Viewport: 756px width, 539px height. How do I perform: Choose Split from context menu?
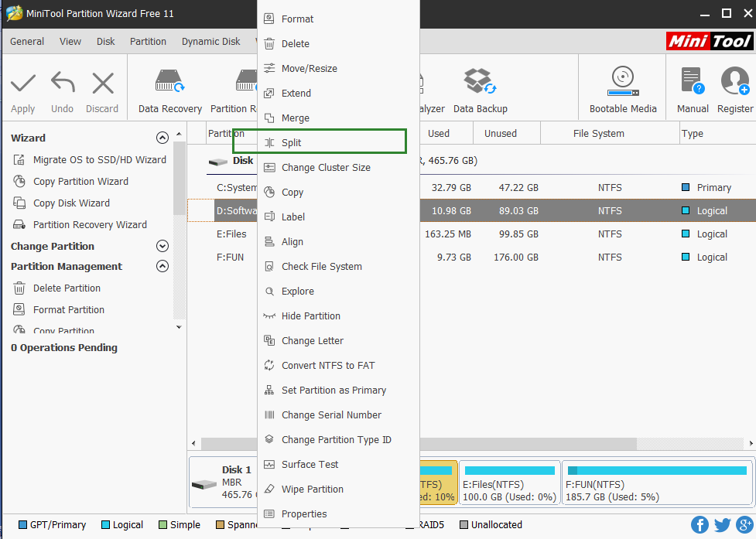click(338, 142)
